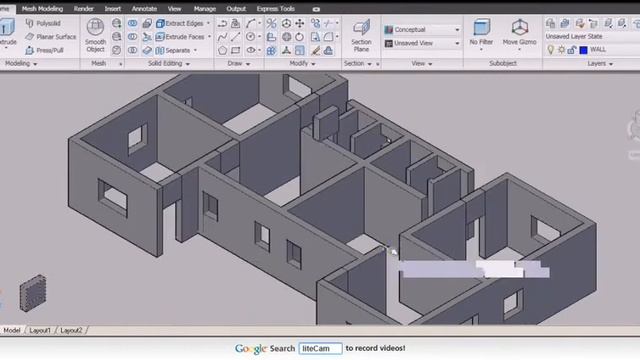Switch to the Layout1 tab
Viewport: 640px width, 360px height.
pyautogui.click(x=40, y=330)
